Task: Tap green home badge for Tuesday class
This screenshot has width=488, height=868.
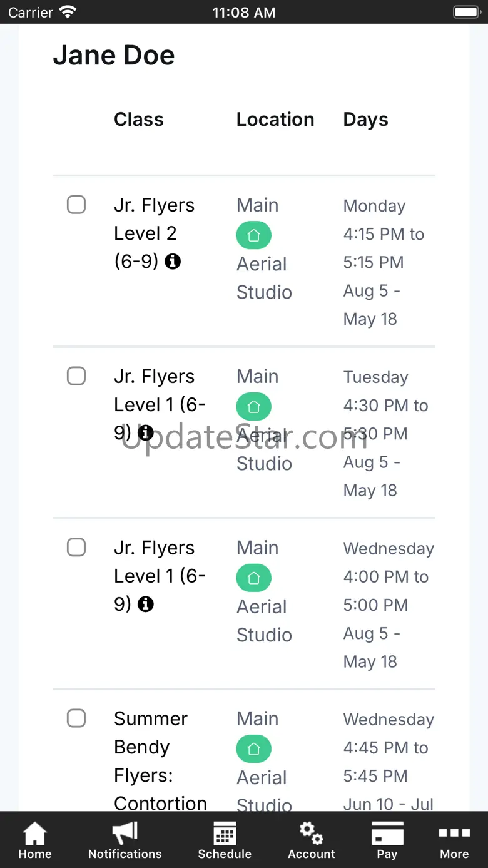Action: click(x=253, y=407)
